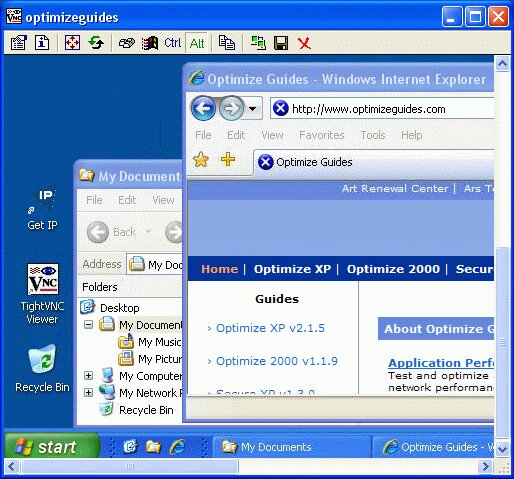
Task: Toggle Alt key down
Action: coord(197,43)
